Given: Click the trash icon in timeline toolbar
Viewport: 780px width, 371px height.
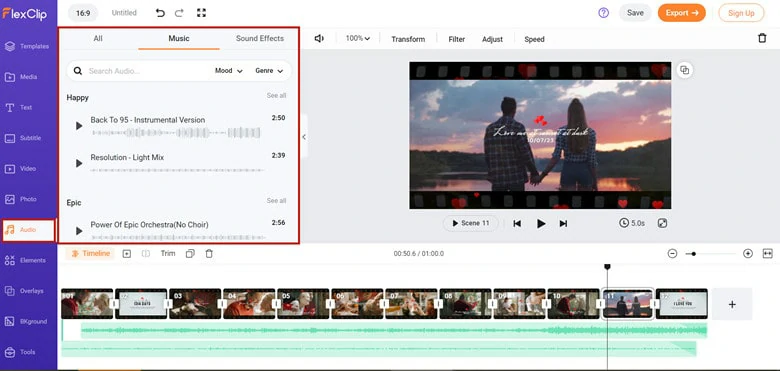Looking at the screenshot, I should coord(209,254).
